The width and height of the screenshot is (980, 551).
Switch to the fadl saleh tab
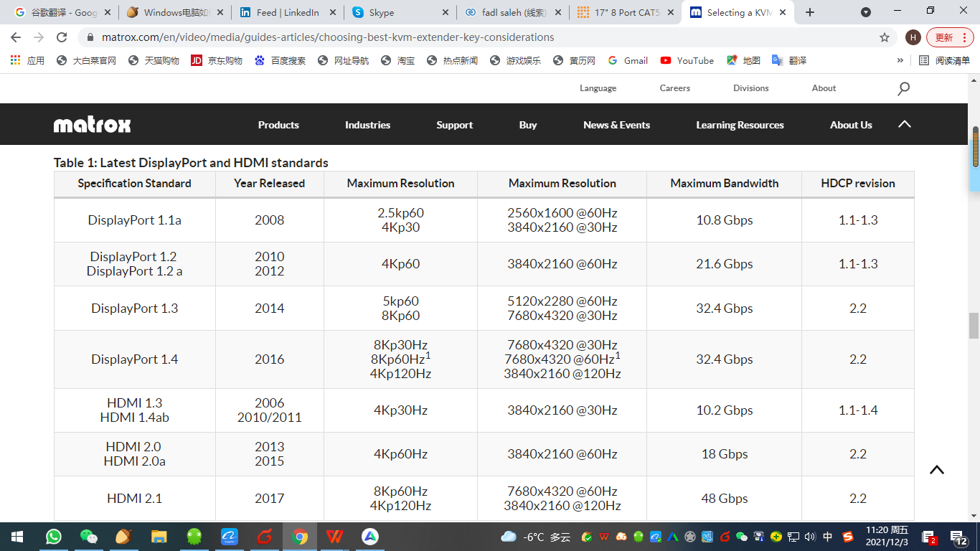click(x=512, y=12)
